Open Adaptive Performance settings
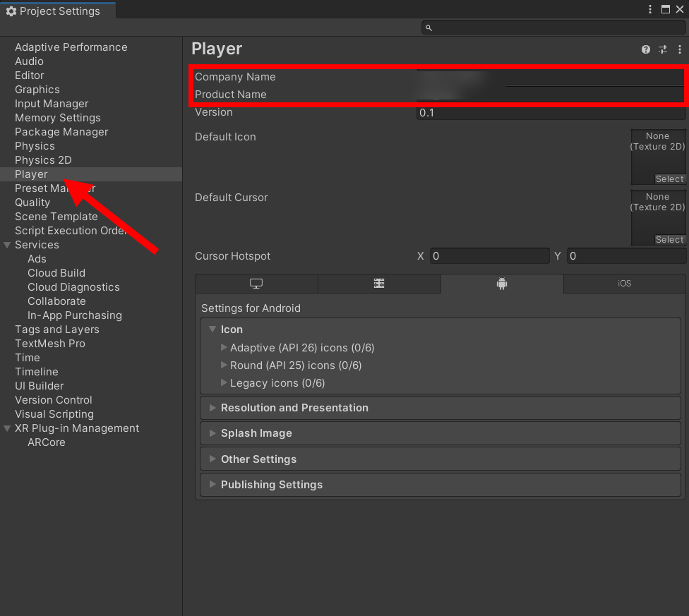This screenshot has height=616, width=689. point(71,47)
